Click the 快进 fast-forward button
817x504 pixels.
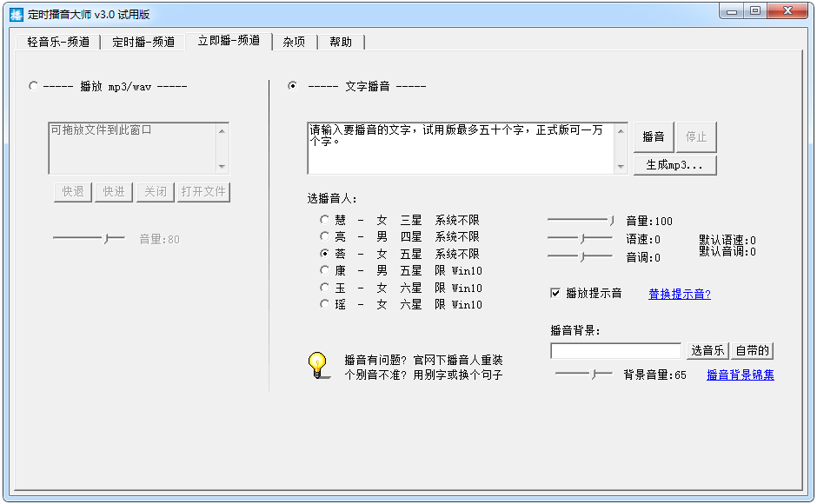pyautogui.click(x=114, y=192)
